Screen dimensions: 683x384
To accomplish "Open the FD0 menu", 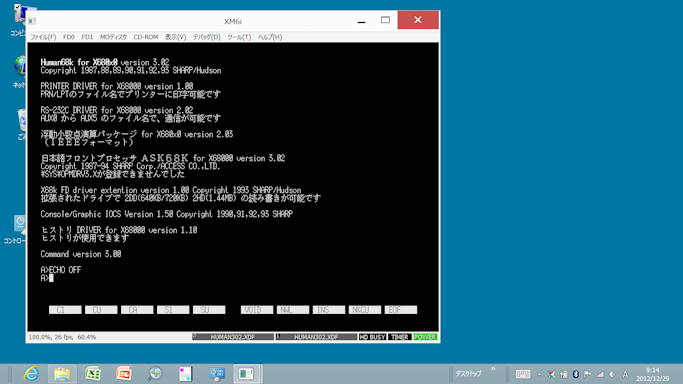I will 69,37.
